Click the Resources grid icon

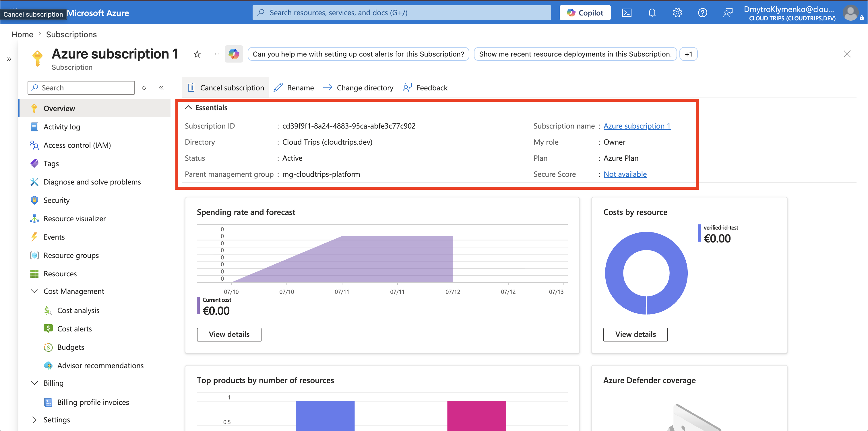[x=34, y=274]
